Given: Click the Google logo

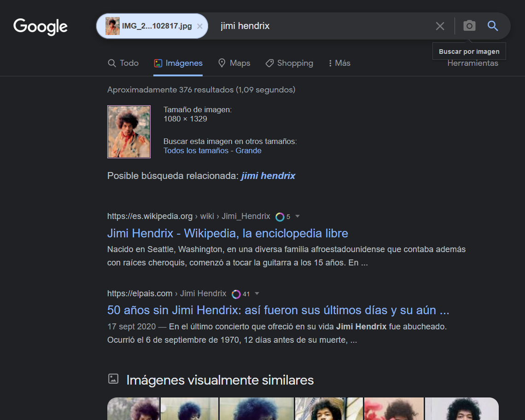Looking at the screenshot, I should 40,26.
